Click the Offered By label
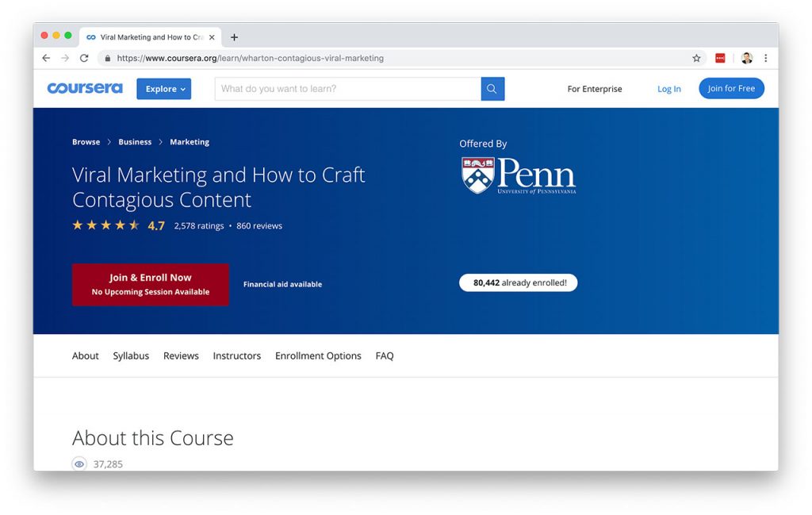The height and width of the screenshot is (515, 812). coord(483,144)
